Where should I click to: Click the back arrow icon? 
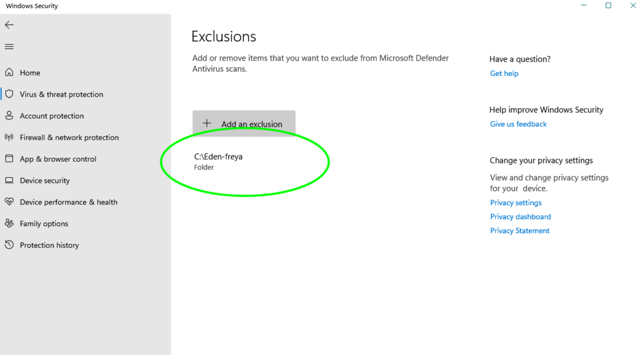[x=9, y=25]
